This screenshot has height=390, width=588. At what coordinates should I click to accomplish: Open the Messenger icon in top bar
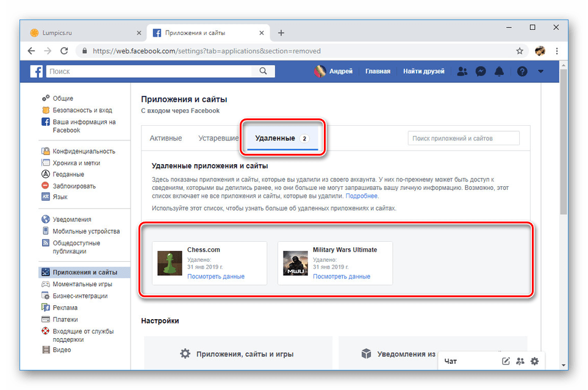[x=481, y=71]
